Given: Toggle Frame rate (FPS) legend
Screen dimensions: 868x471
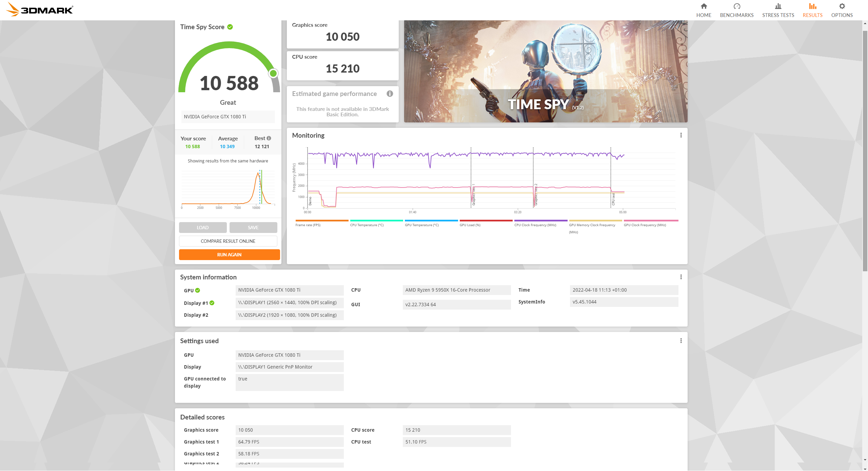Looking at the screenshot, I should click(x=321, y=223).
